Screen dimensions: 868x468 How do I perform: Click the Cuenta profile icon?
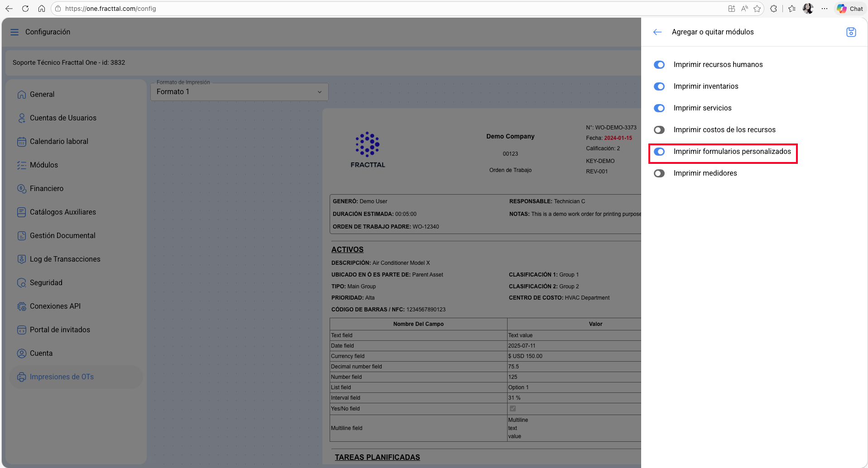click(22, 353)
